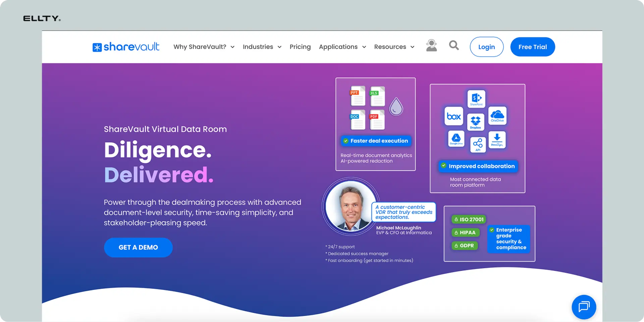Click the Enterprise grade security & compliance badge
The width and height of the screenshot is (644, 322).
[x=508, y=239]
